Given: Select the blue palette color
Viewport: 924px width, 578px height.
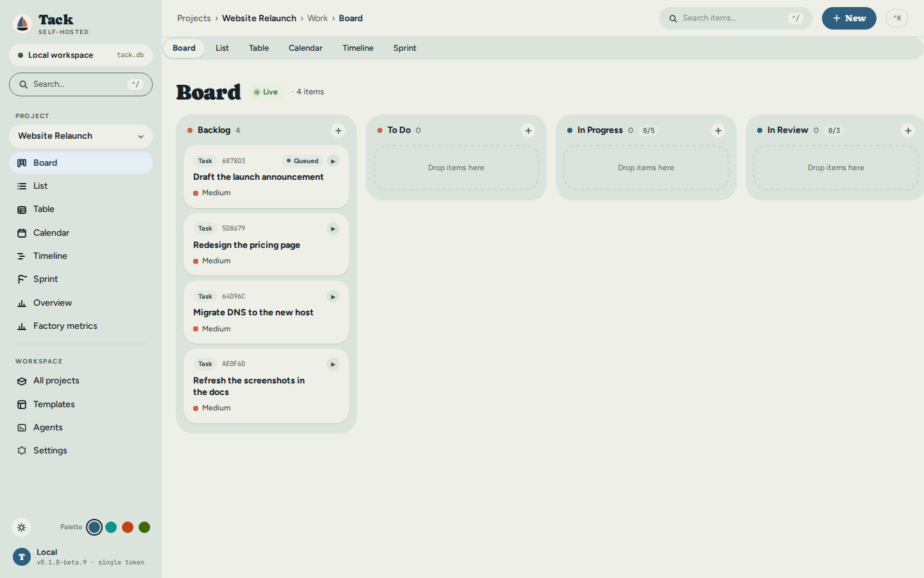Looking at the screenshot, I should (94, 527).
